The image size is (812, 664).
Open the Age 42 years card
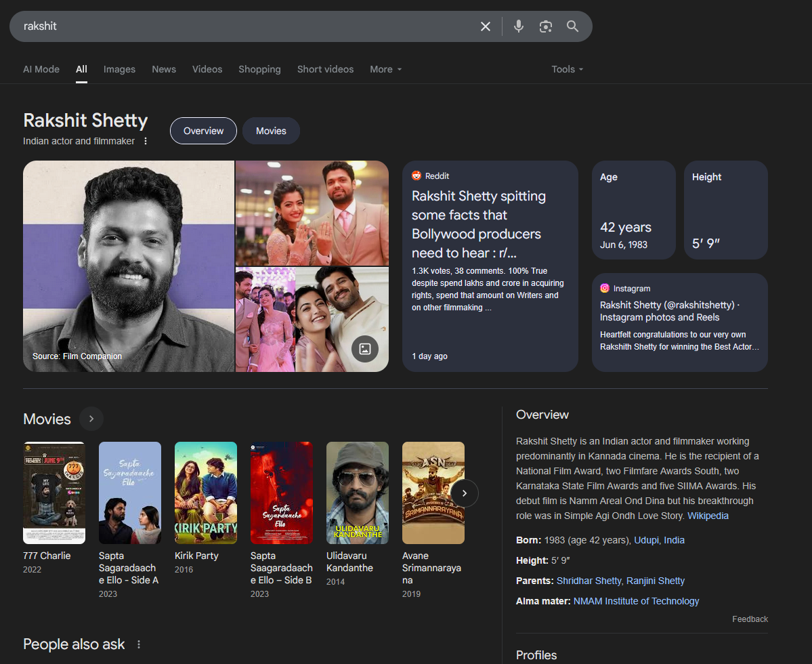[634, 210]
